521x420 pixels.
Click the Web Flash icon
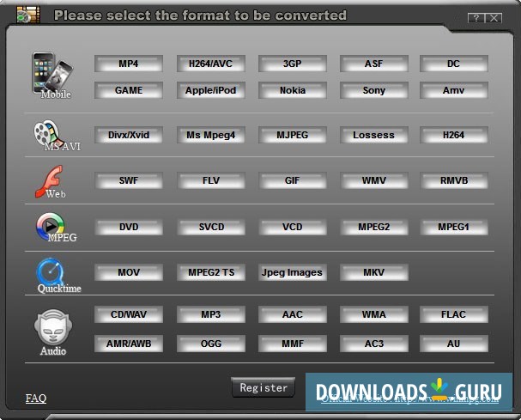pos(49,181)
